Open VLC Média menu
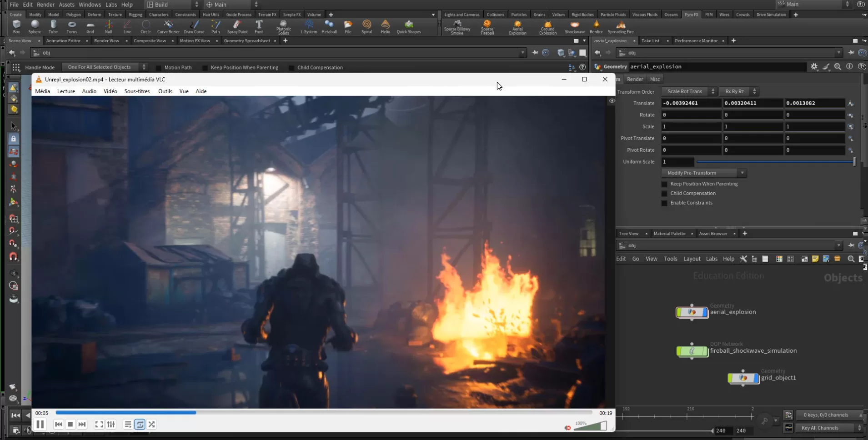This screenshot has height=440, width=868. pos(42,91)
